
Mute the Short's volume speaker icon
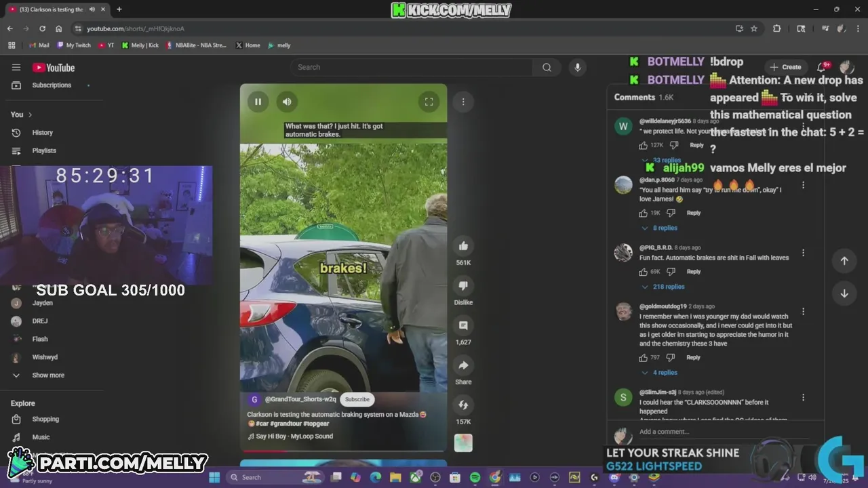(x=287, y=102)
